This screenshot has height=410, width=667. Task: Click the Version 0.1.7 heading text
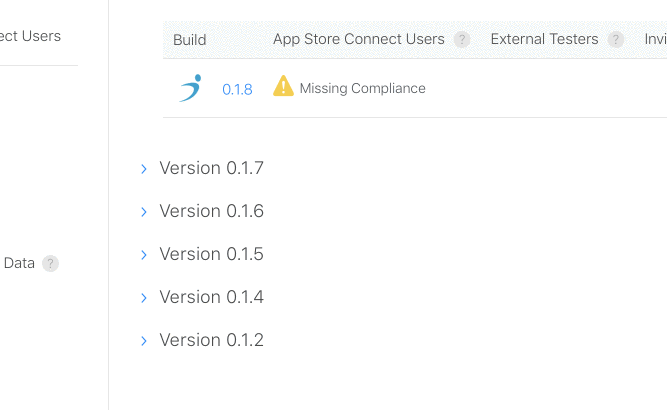tap(211, 168)
